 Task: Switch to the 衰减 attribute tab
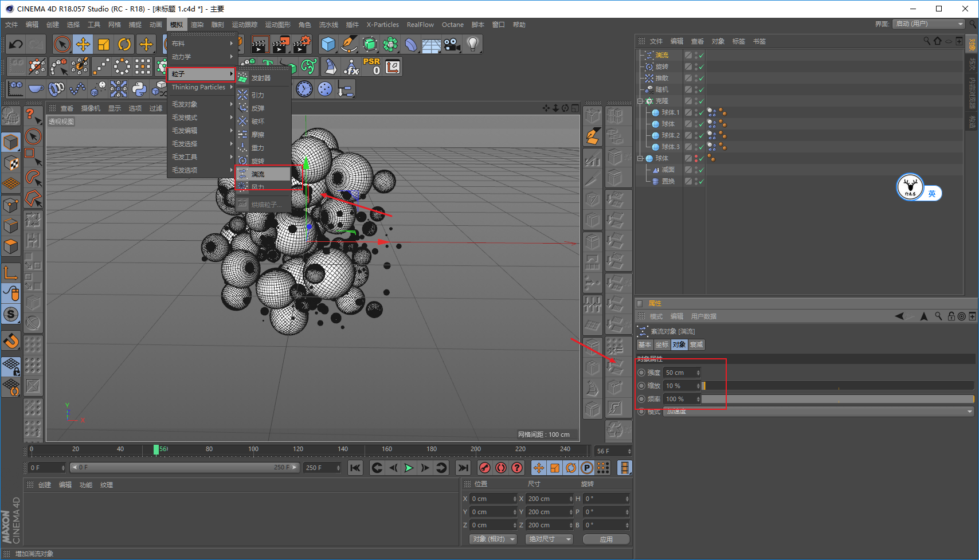tap(696, 344)
